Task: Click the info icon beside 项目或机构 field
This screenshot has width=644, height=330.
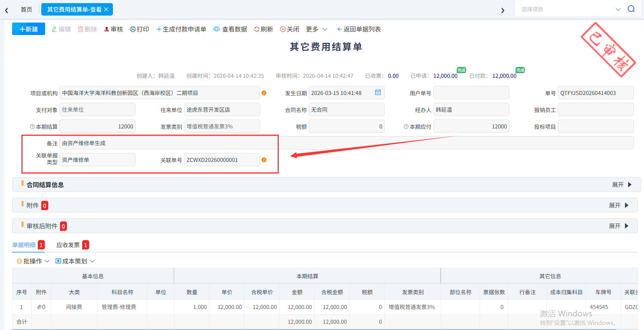Action: coord(264,93)
